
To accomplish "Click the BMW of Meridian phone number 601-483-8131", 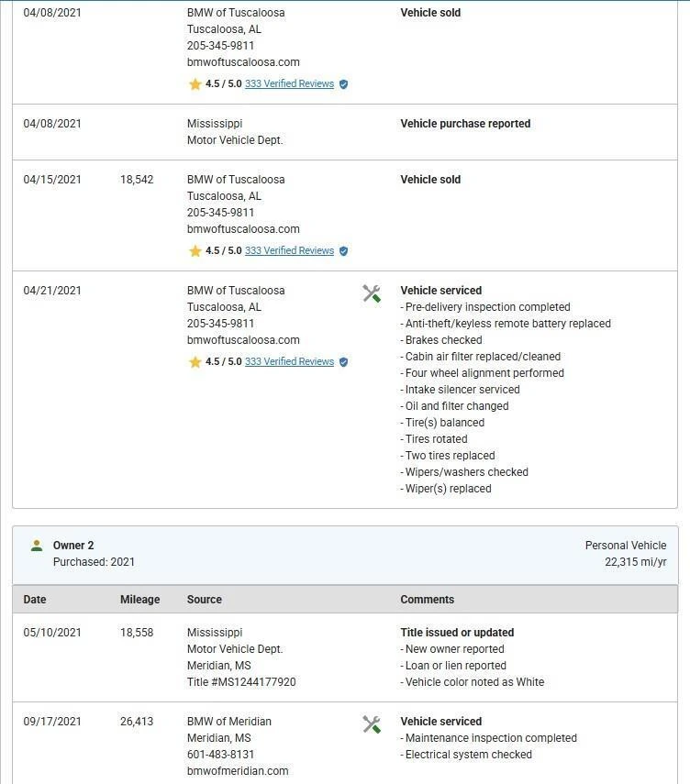I will (x=220, y=755).
